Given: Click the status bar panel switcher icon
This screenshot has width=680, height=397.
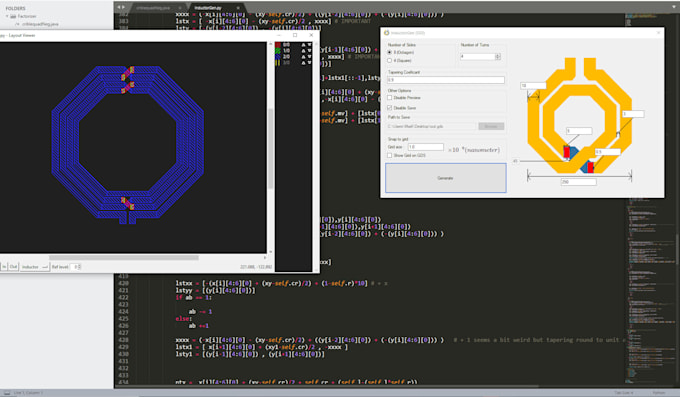Looking at the screenshot, I should [x=7, y=393].
